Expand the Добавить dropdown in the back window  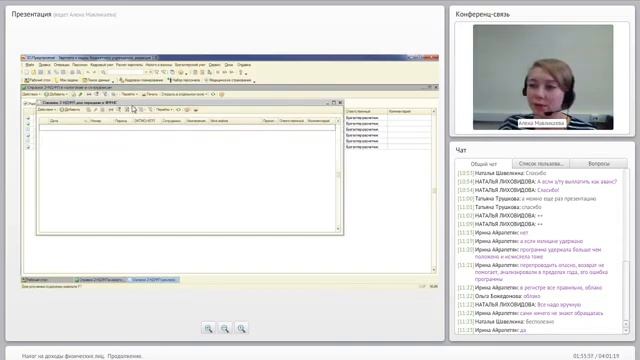pos(57,94)
